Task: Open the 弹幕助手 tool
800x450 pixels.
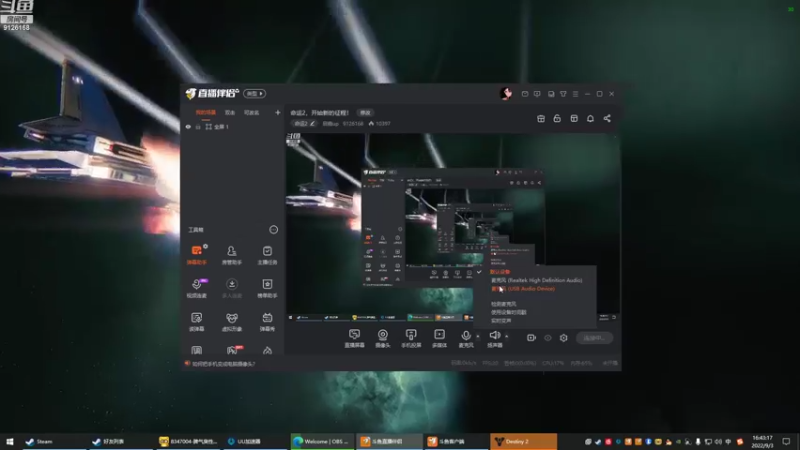Action: click(x=196, y=255)
